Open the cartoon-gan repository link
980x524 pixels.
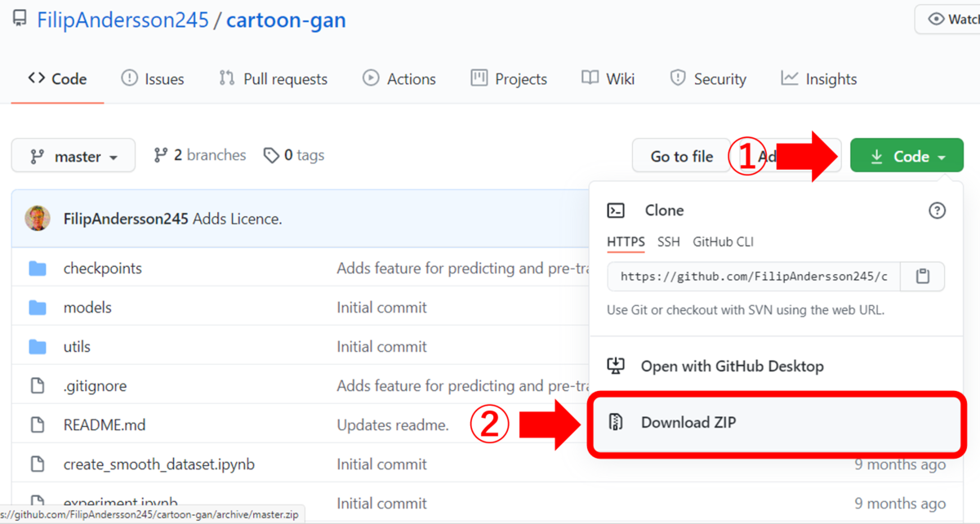coord(286,20)
